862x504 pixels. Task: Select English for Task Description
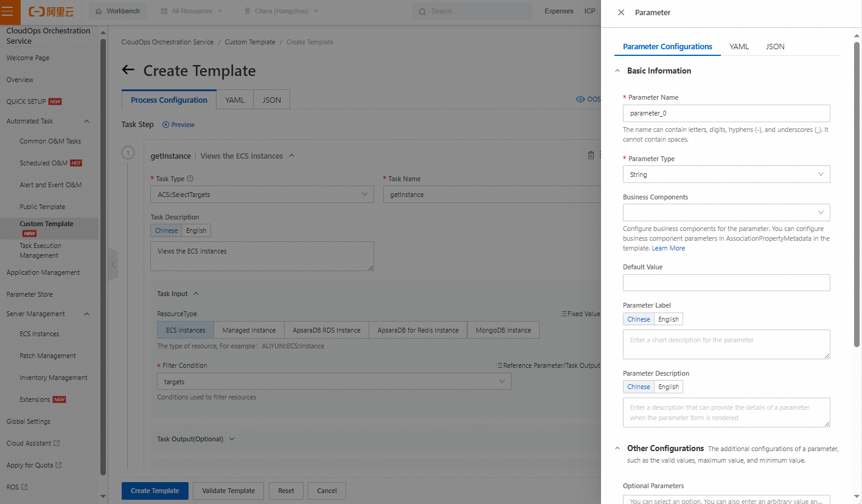tap(196, 230)
